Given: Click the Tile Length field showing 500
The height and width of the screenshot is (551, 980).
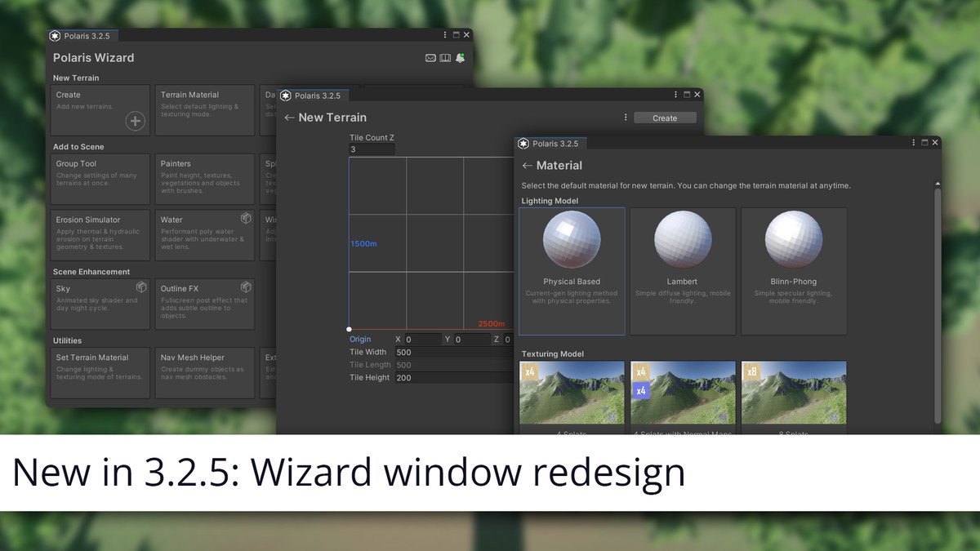Looking at the screenshot, I should (x=456, y=366).
